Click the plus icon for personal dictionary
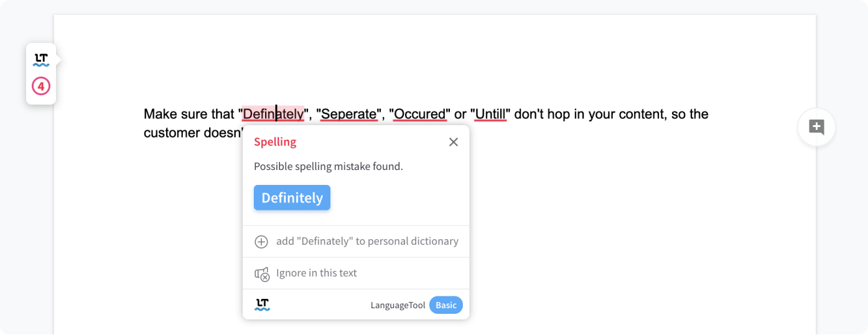Viewport: 868px width, 335px height. point(261,242)
